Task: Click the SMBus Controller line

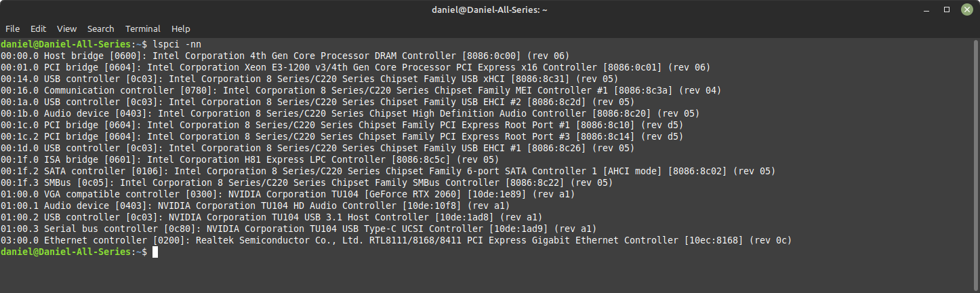Action: [x=307, y=182]
